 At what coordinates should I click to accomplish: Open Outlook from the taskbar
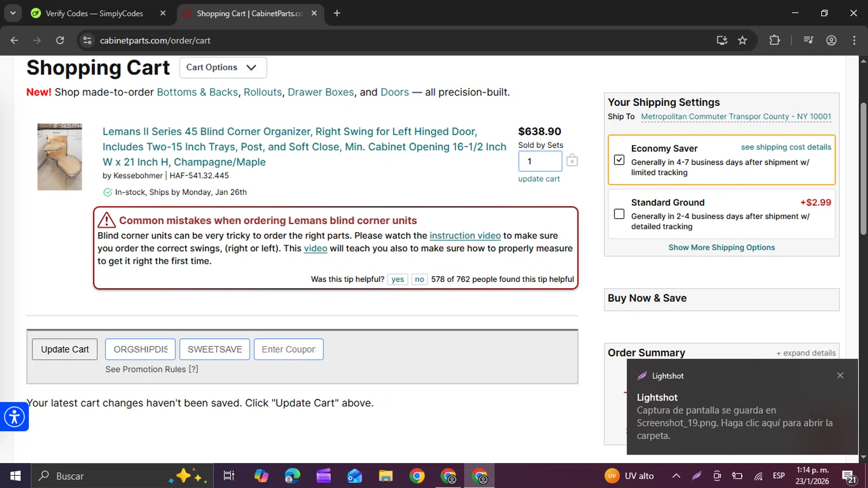[x=355, y=476]
